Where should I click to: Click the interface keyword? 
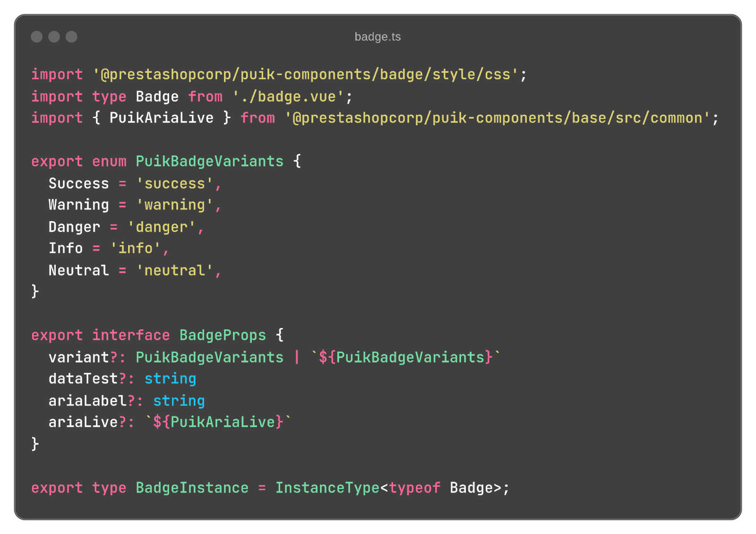131,335
